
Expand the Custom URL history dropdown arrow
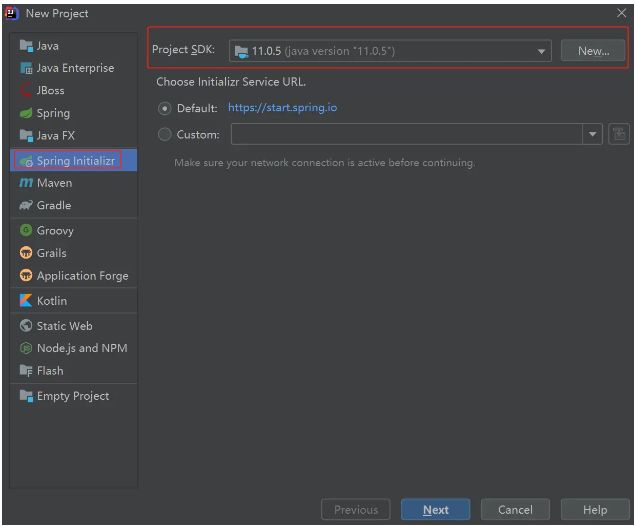click(592, 134)
